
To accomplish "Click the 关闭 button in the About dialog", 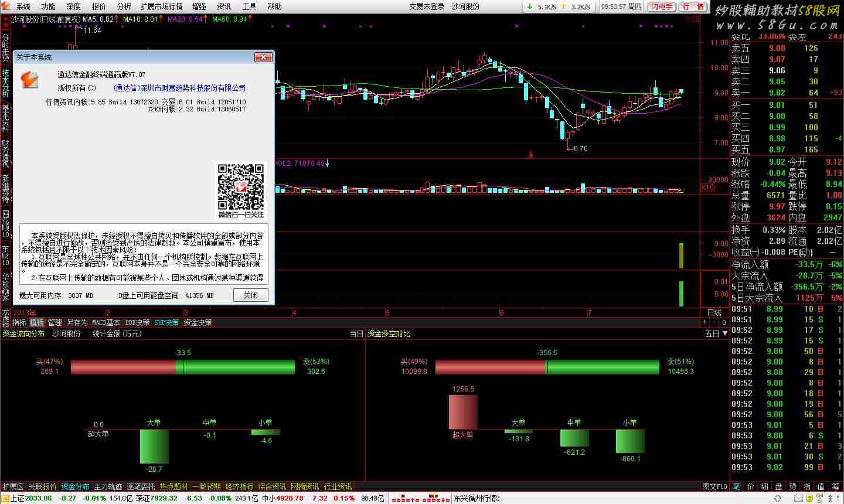I will [250, 295].
